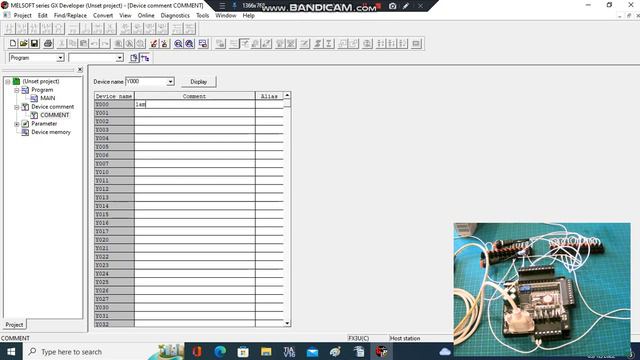Open Bandicam screenshot camera icon

(393, 6)
